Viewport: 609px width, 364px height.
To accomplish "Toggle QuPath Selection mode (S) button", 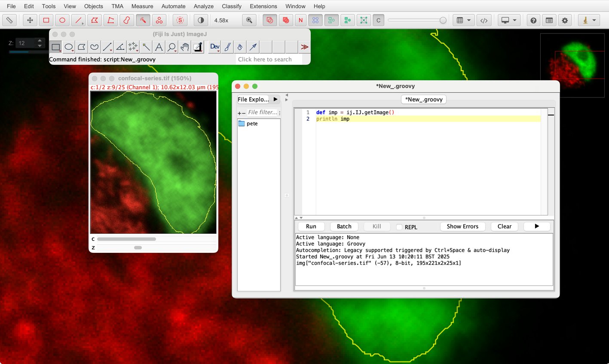I will point(180,20).
